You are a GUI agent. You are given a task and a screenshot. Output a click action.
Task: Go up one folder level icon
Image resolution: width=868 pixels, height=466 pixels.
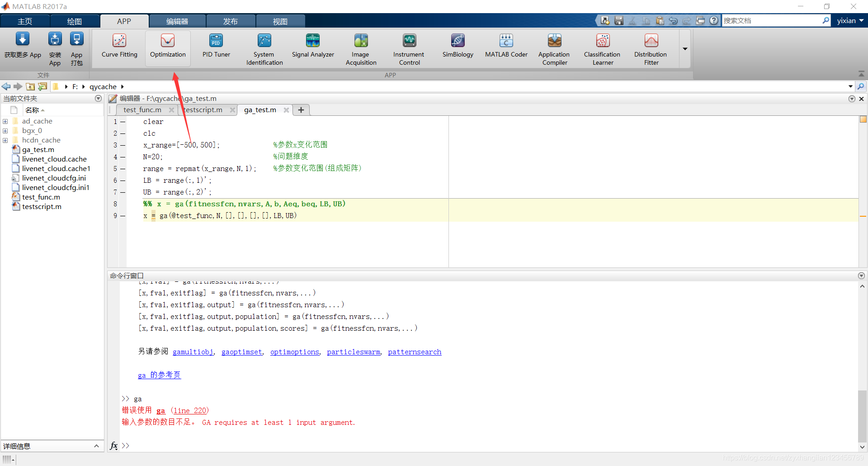[x=30, y=86]
